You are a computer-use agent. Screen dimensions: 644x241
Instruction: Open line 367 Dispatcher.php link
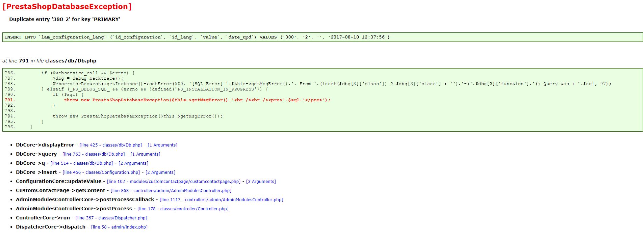(111, 218)
